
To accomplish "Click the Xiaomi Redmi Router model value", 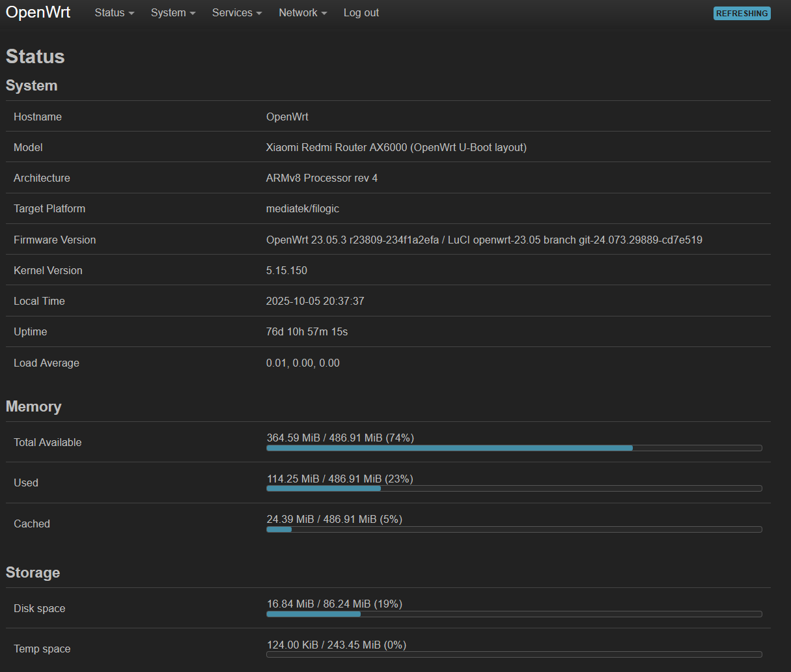I will 396,147.
